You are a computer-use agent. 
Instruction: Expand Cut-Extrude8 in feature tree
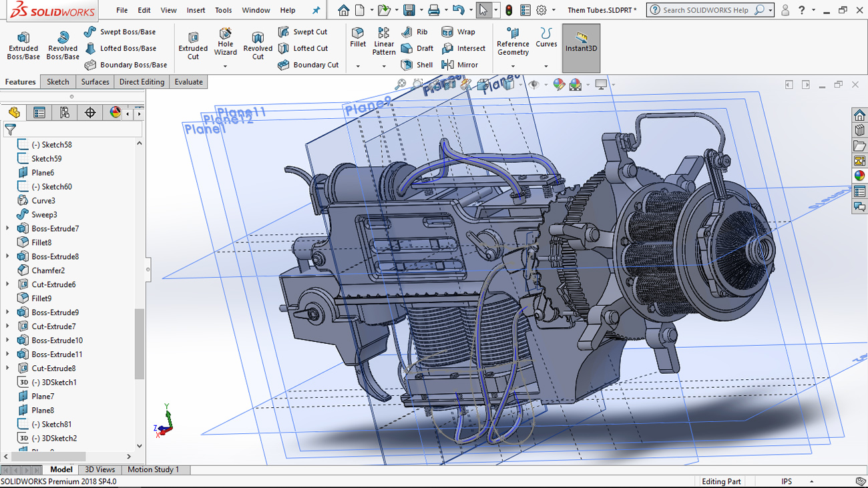pyautogui.click(x=7, y=369)
